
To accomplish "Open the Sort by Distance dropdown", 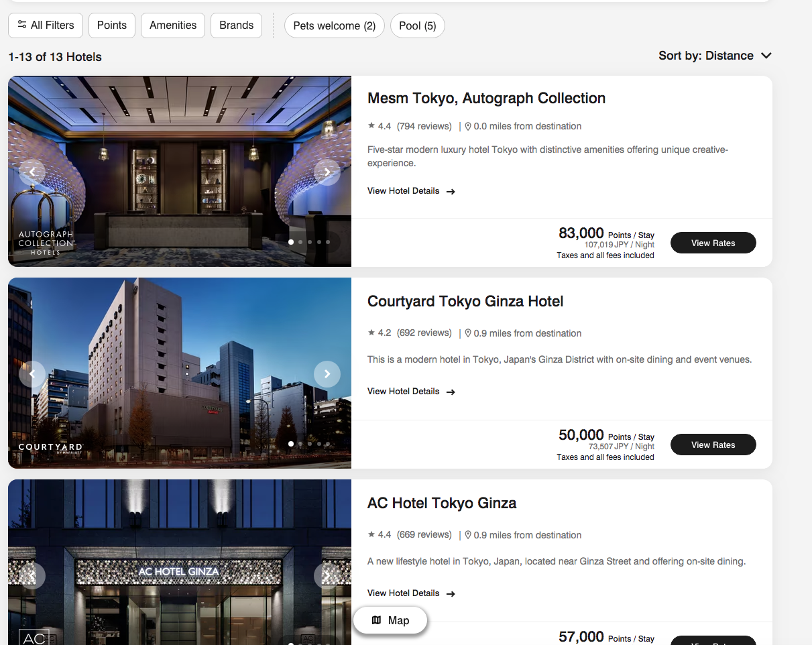I will pyautogui.click(x=715, y=56).
